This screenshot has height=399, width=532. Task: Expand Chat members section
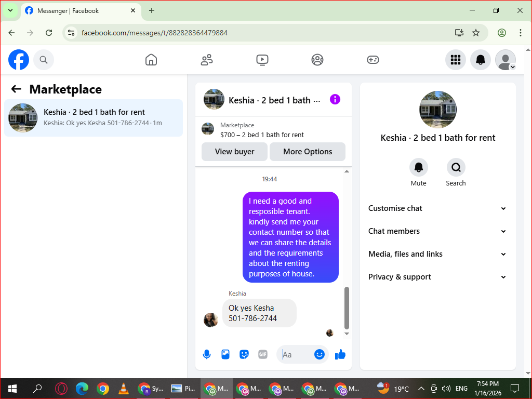[437, 231]
